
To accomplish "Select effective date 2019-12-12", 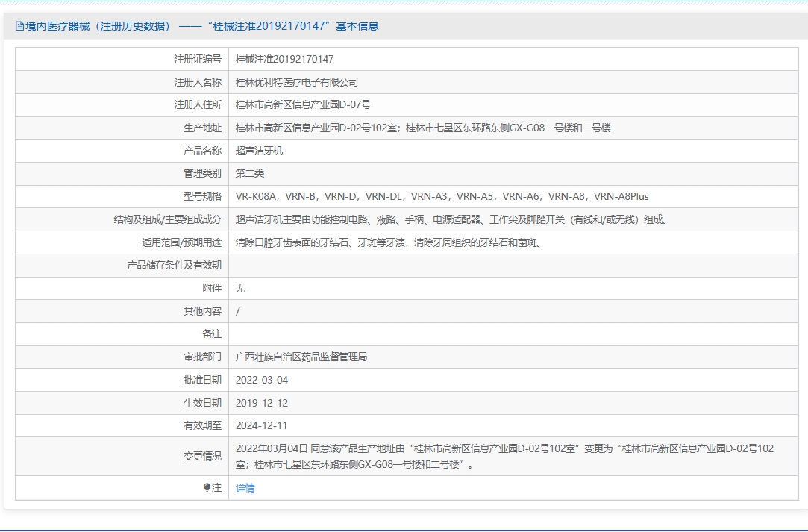I will [x=262, y=403].
